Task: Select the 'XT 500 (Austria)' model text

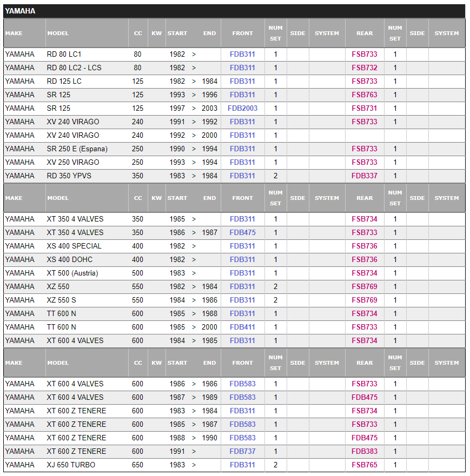Action: pos(72,273)
